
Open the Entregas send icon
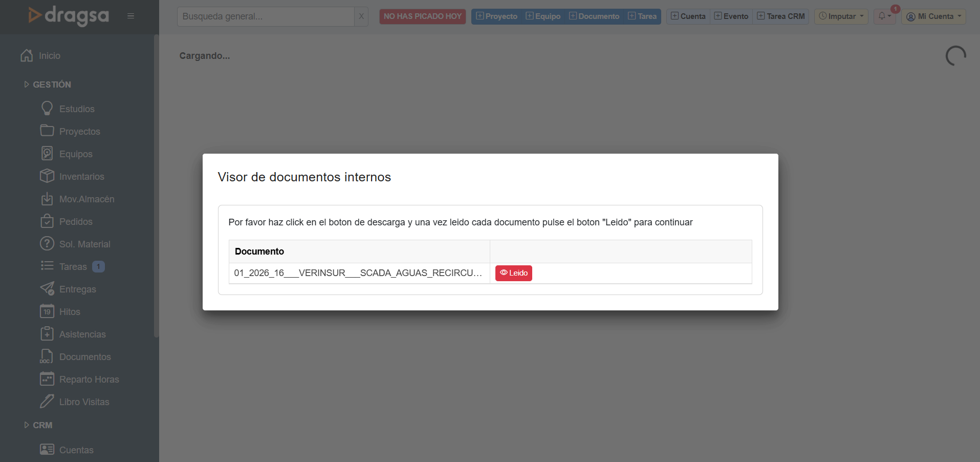point(47,289)
